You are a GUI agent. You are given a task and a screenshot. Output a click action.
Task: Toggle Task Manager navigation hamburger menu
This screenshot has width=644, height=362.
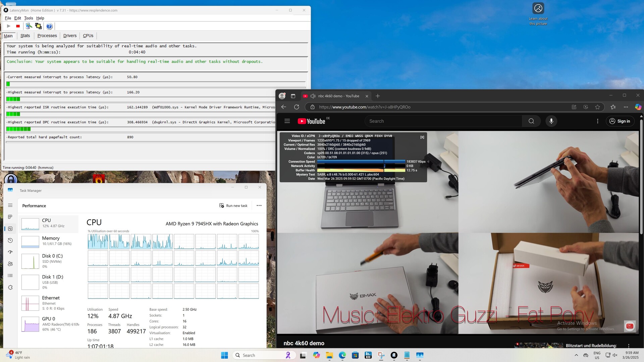pyautogui.click(x=10, y=205)
